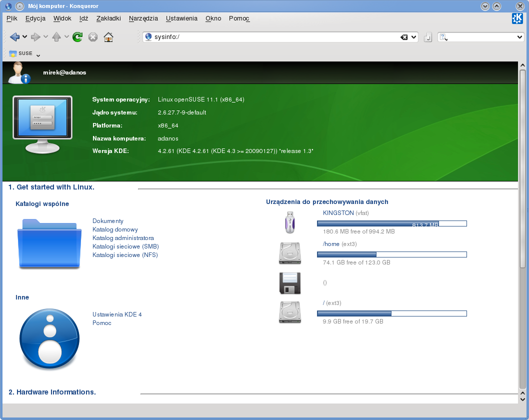Viewport: 529px width, 420px height.
Task: Open the KINGSTON device link
Action: [338, 213]
